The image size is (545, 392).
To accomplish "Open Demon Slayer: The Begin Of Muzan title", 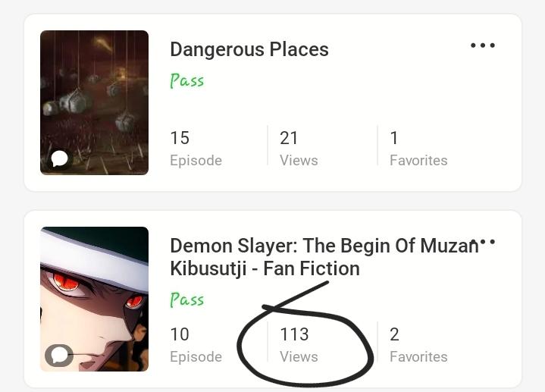I will [x=322, y=257].
